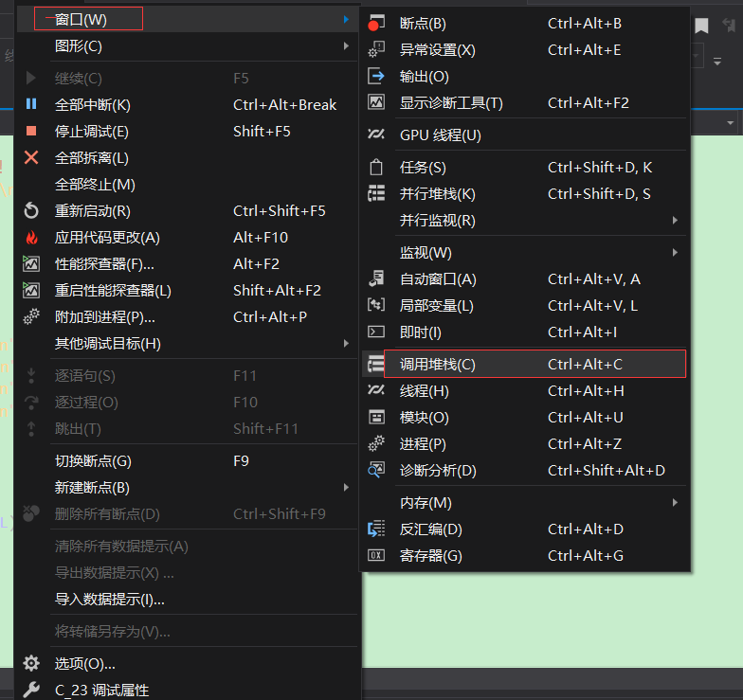Click the pause icon beside 全部中断(K)
The width and height of the screenshot is (743, 700).
pos(31,104)
